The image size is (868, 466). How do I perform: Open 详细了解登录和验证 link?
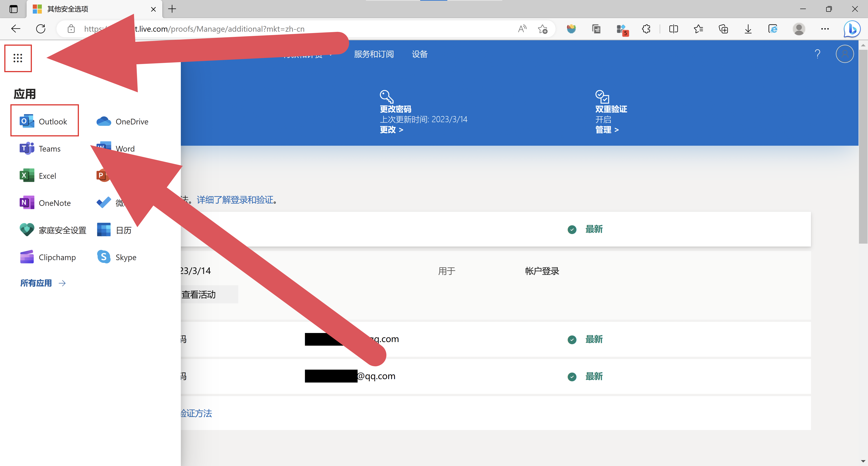235,200
